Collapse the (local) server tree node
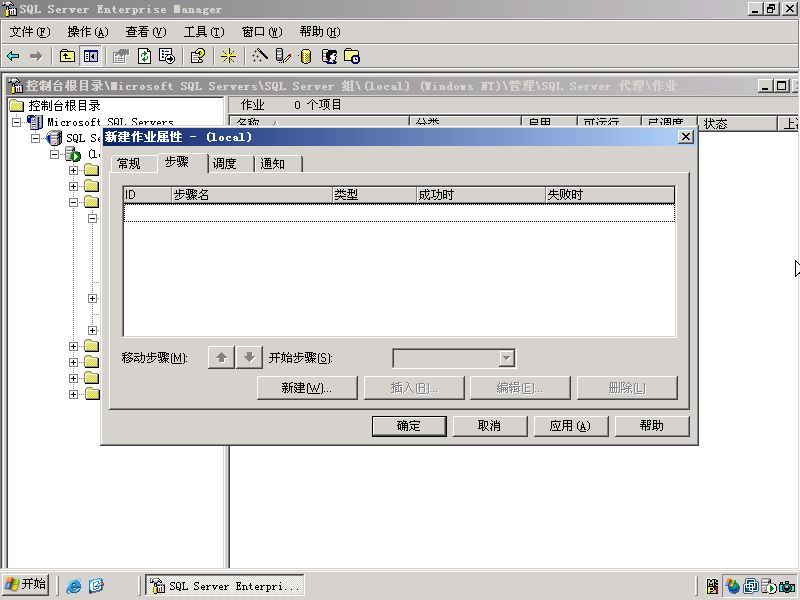 pos(55,154)
